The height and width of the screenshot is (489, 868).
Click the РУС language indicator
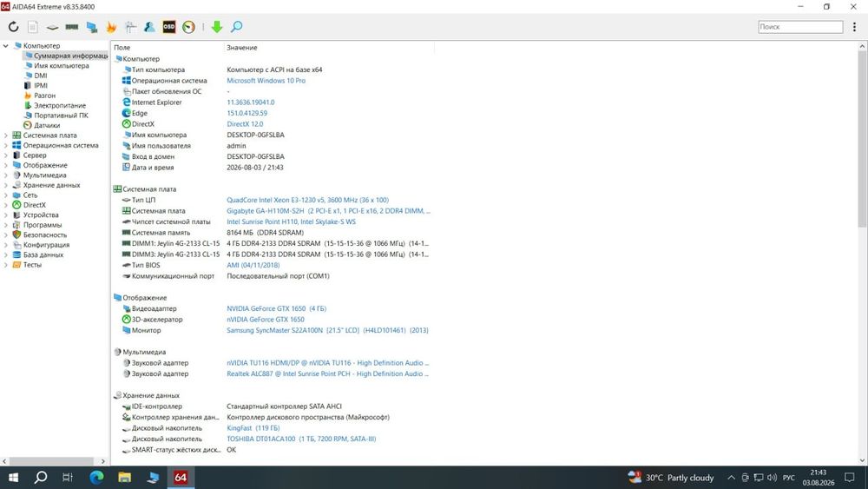[x=789, y=478]
